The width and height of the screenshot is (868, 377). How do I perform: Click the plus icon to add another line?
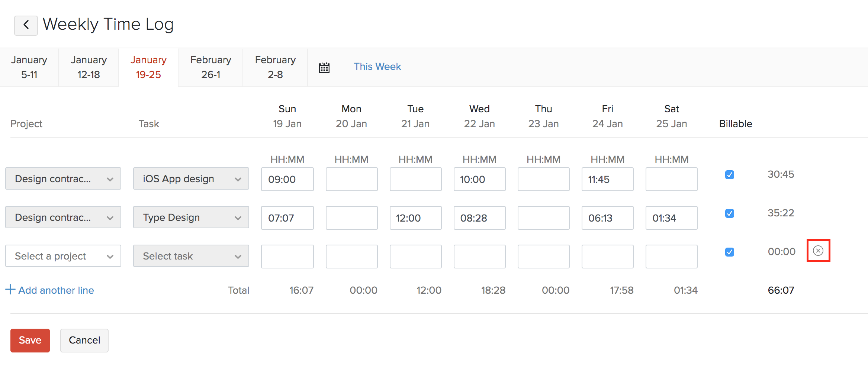click(10, 290)
